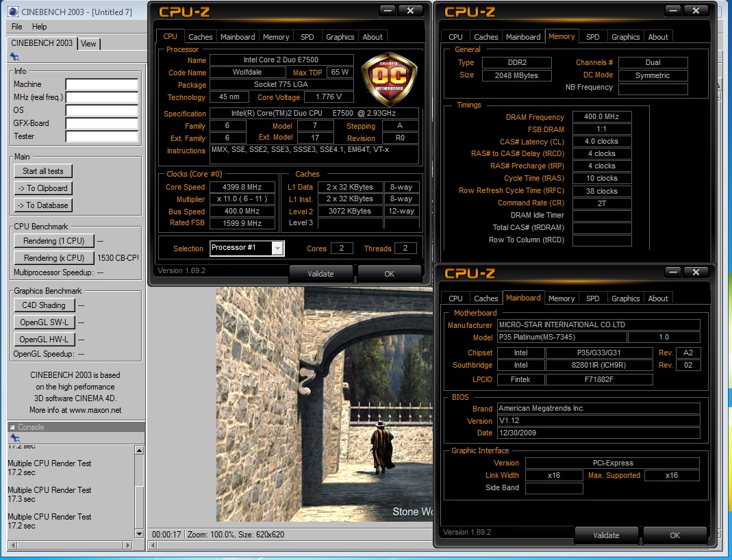
Task: Open Caches tab in bottom-right CPU-Z window
Action: [486, 298]
